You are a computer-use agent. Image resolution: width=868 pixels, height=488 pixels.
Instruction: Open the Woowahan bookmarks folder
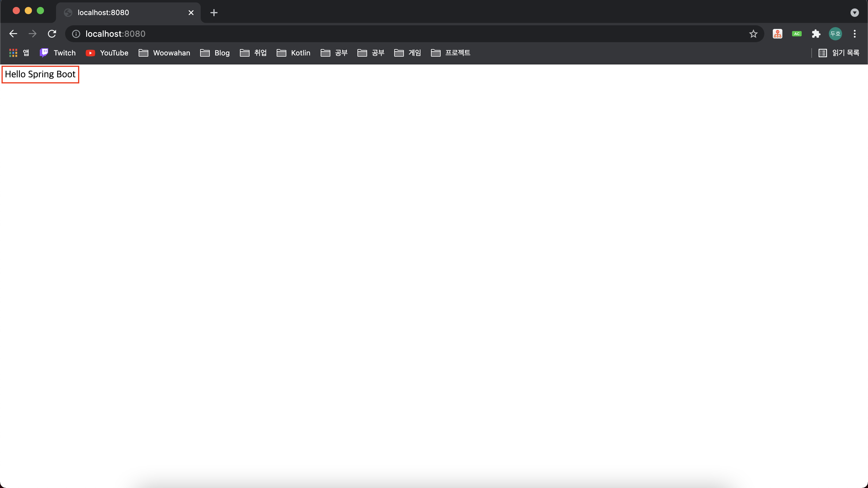[x=165, y=53]
